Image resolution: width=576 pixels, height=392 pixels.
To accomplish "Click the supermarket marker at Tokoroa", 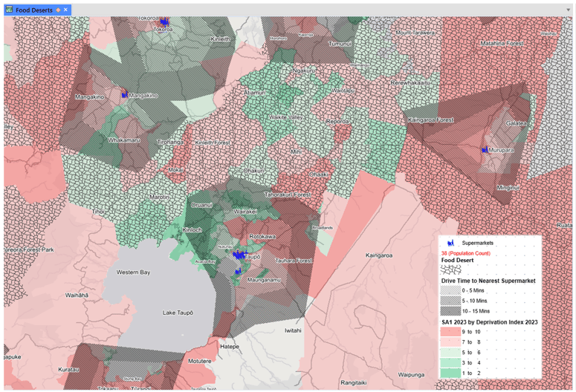I will (x=164, y=22).
